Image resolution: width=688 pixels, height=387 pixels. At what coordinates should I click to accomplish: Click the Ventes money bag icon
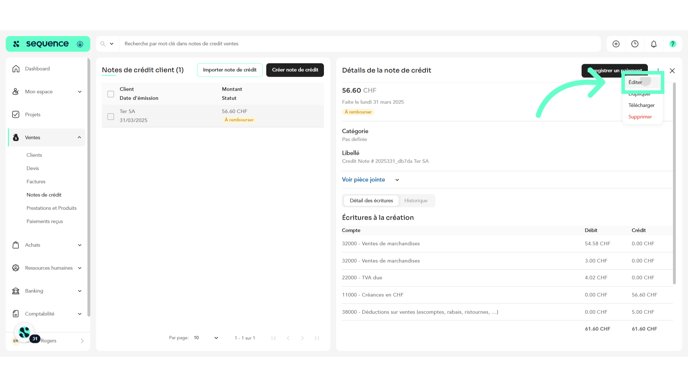[x=16, y=137]
